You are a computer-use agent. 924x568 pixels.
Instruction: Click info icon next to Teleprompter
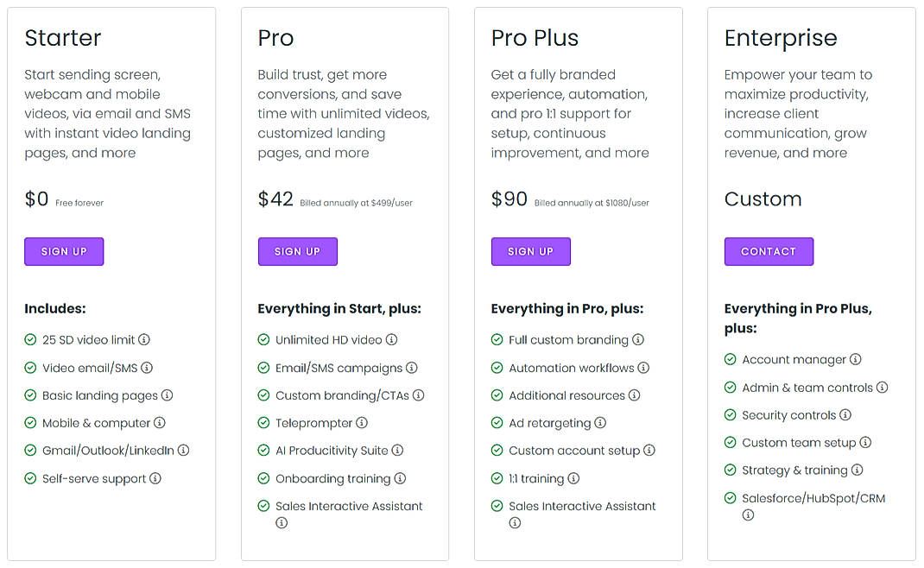(x=362, y=423)
